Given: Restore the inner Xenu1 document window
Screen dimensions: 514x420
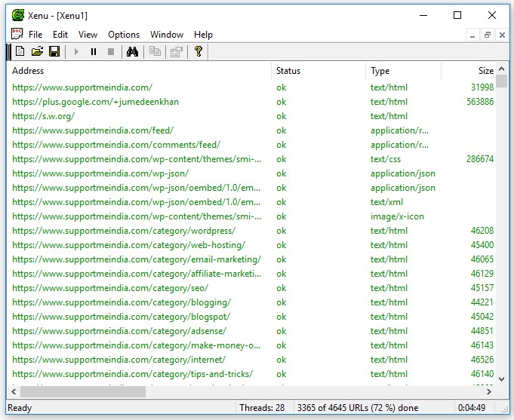Looking at the screenshot, I should point(488,35).
